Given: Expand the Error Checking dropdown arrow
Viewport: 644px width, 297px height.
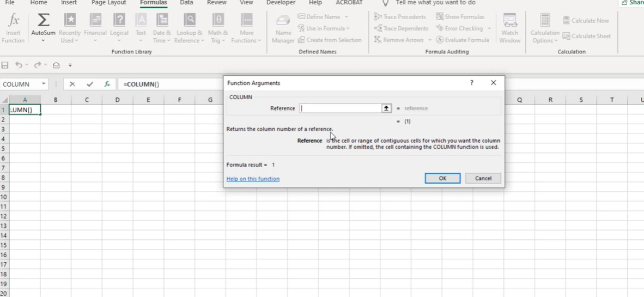Looking at the screenshot, I should pos(489,28).
